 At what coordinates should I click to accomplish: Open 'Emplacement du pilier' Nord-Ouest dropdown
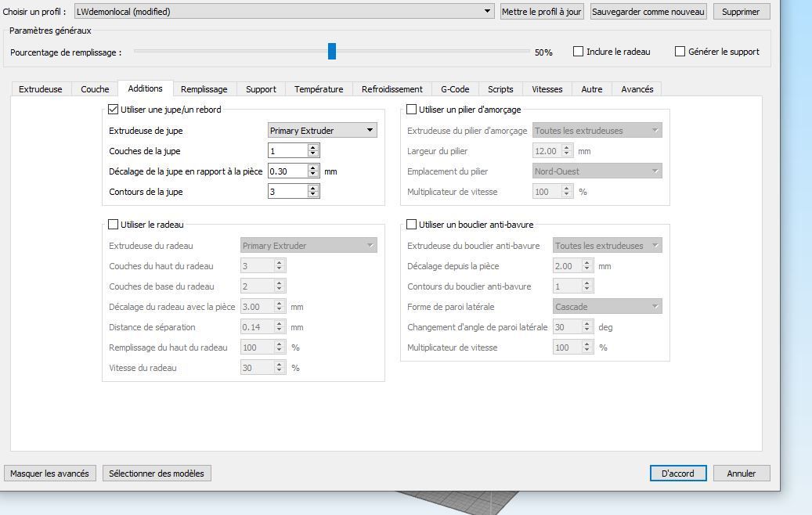(x=597, y=171)
